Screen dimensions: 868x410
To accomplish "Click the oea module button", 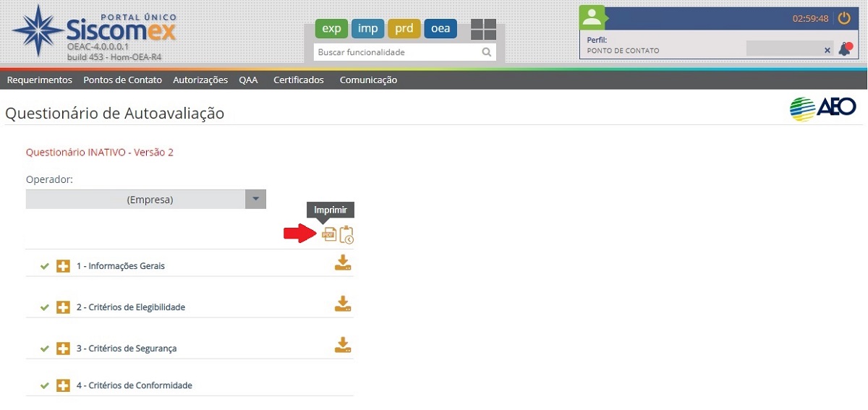I will (441, 29).
